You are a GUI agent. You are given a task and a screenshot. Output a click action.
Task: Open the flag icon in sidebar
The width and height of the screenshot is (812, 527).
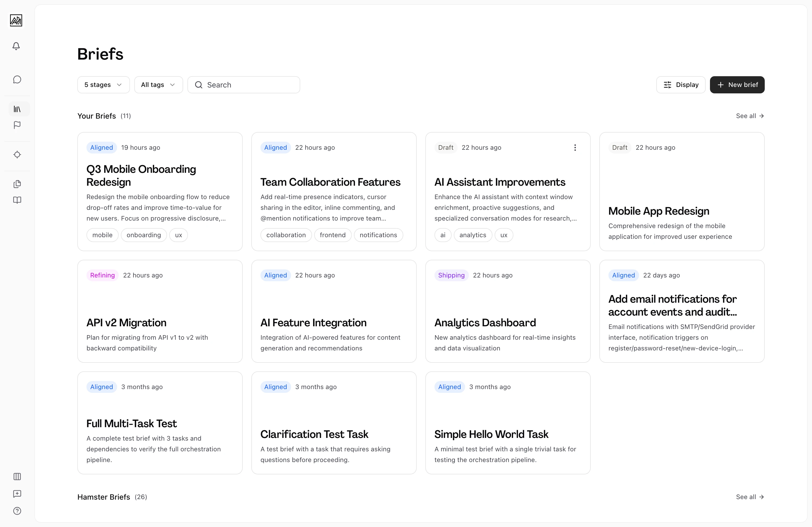(x=17, y=125)
